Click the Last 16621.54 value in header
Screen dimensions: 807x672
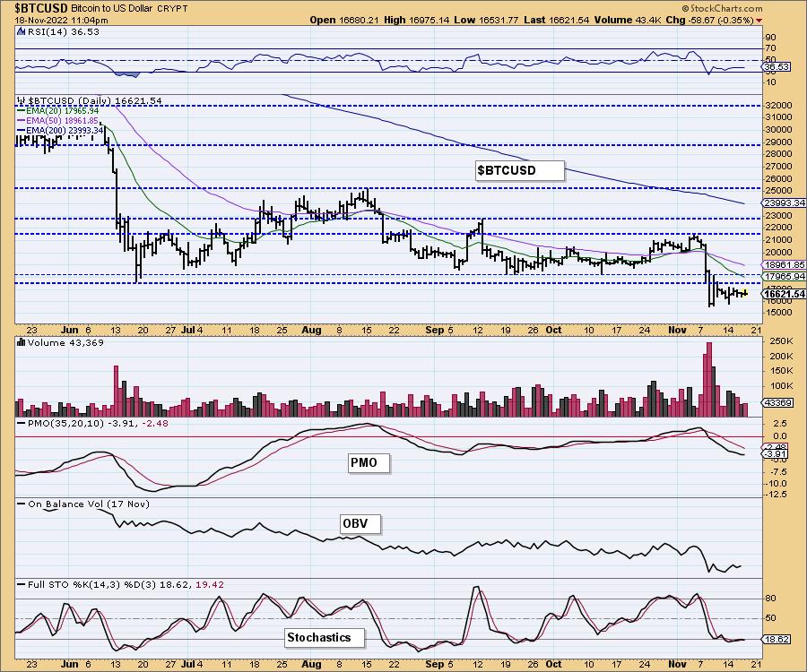point(556,20)
